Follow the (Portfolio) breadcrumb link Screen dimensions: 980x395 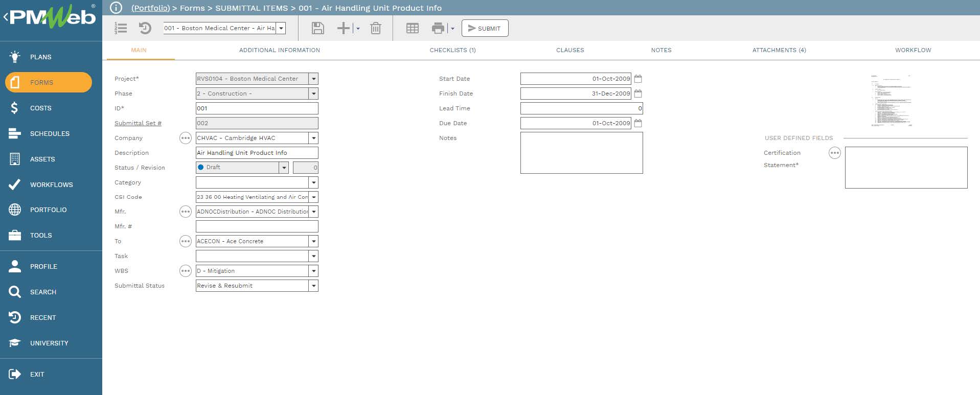(150, 8)
